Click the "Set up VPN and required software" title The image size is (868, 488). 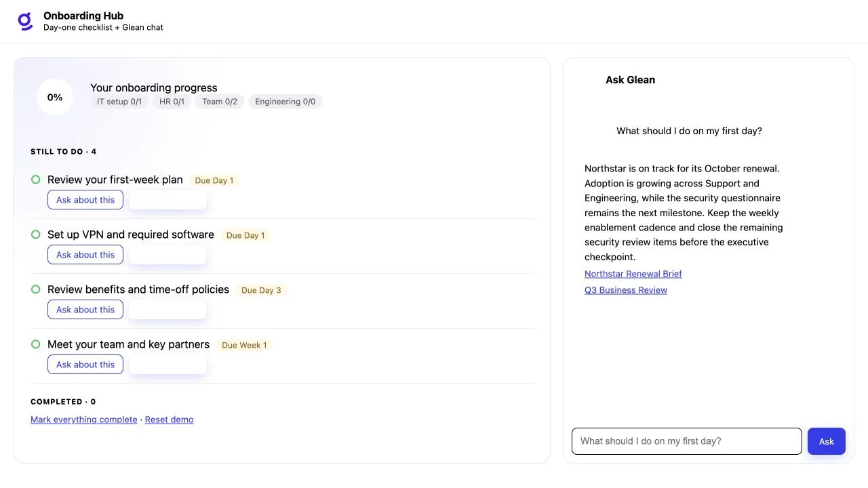pos(131,235)
